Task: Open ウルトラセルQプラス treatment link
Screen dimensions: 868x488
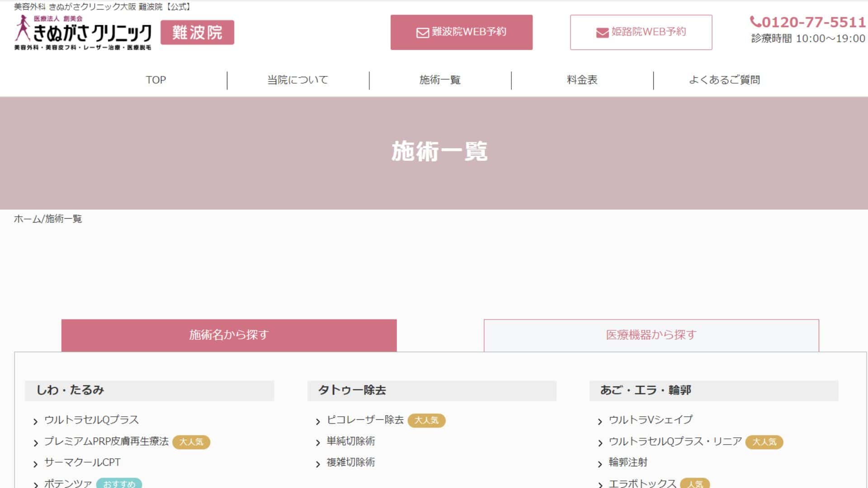Action: tap(91, 420)
